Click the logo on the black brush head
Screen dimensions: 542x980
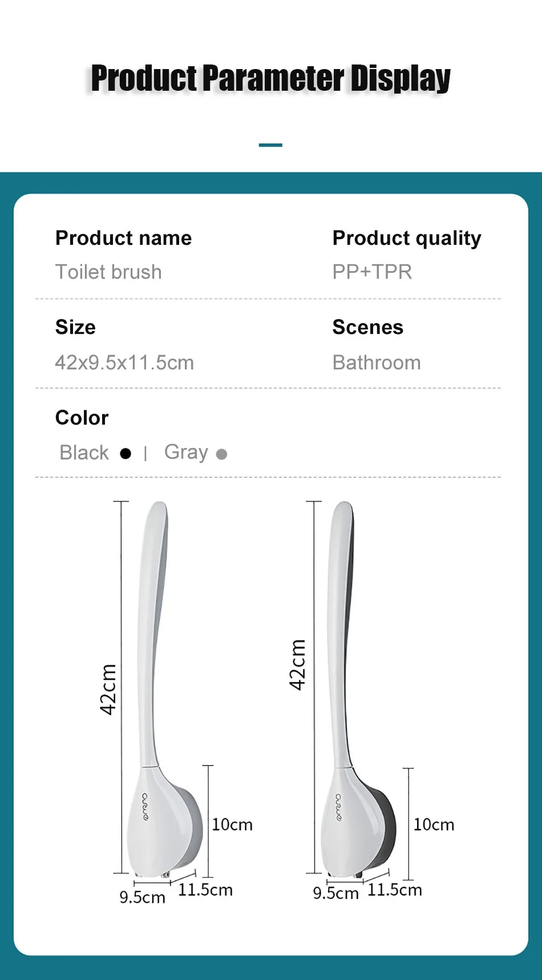338,807
